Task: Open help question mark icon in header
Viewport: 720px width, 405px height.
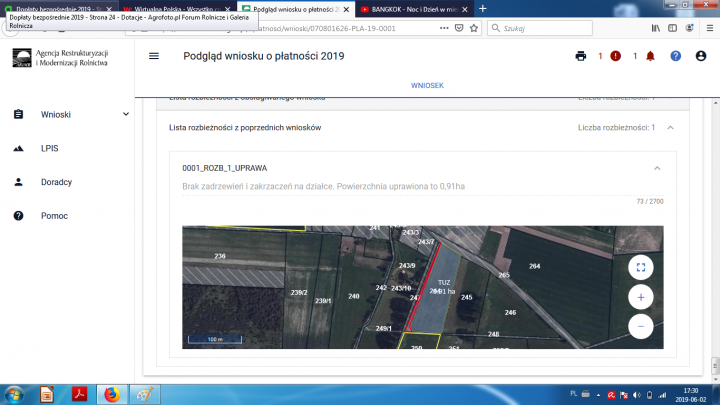Action: tap(675, 56)
